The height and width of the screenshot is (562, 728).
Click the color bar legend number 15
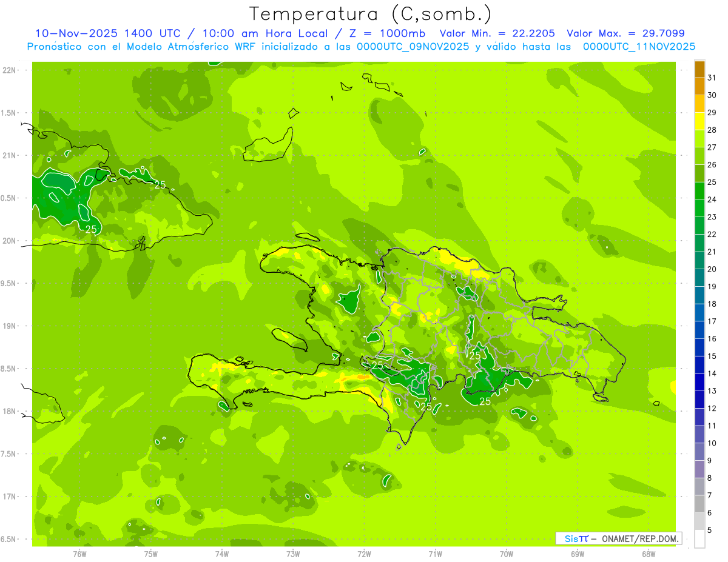click(x=712, y=356)
